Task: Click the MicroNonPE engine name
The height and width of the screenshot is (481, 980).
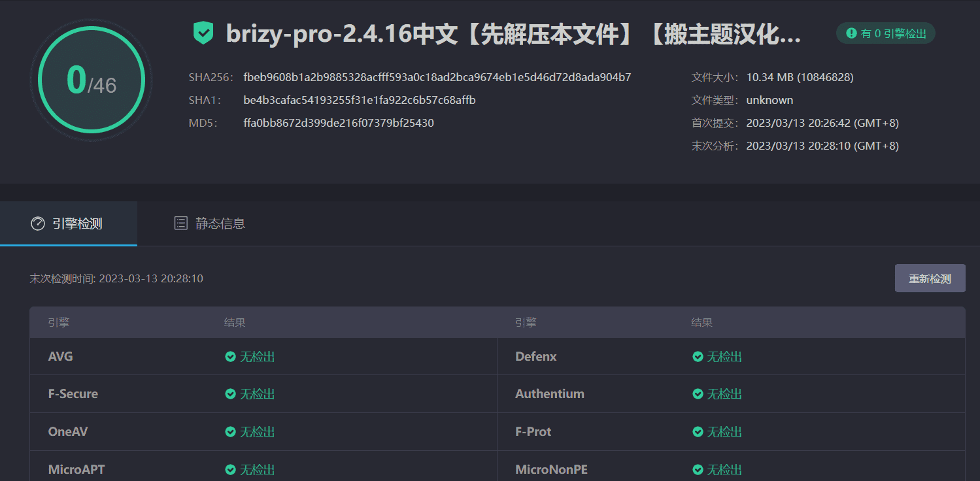Action: 551,469
